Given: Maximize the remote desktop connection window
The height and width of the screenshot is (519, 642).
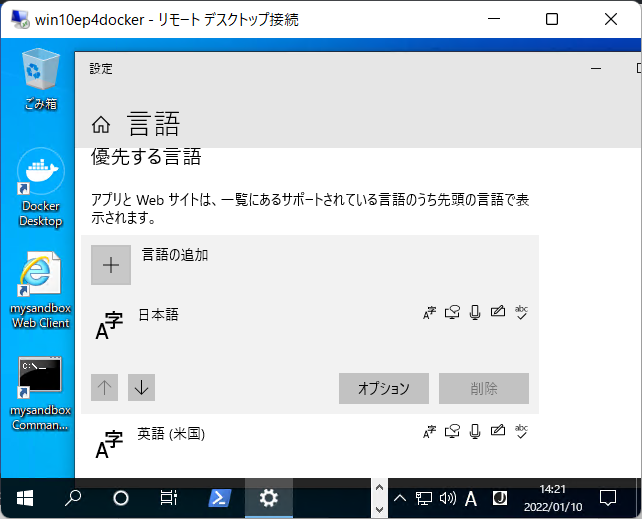Looking at the screenshot, I should [552, 19].
